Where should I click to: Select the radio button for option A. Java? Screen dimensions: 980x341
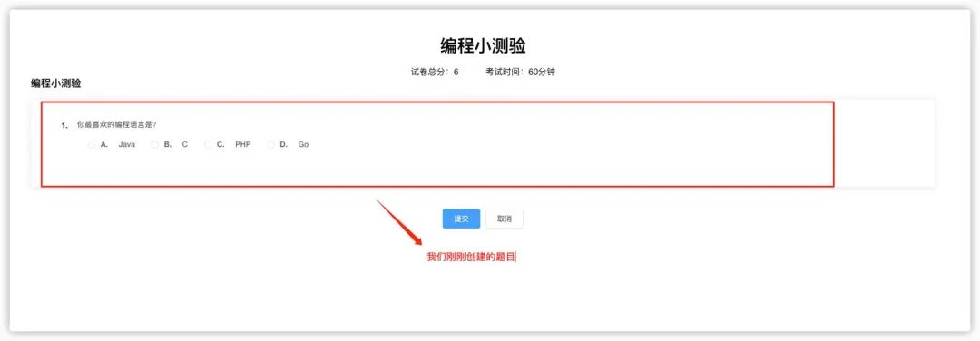(x=92, y=145)
